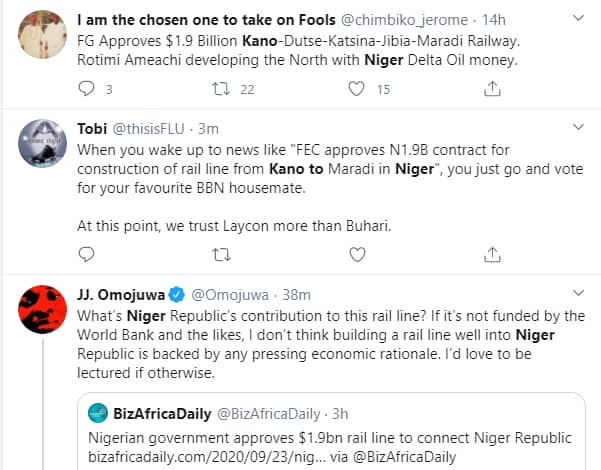This screenshot has height=470, width=601.
Task: Like the tweet with 15 likes
Action: (355, 90)
